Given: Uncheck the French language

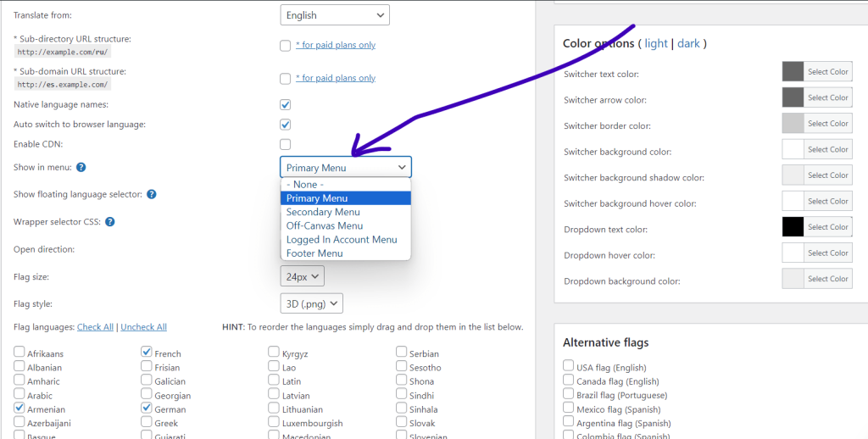Looking at the screenshot, I should pos(146,352).
